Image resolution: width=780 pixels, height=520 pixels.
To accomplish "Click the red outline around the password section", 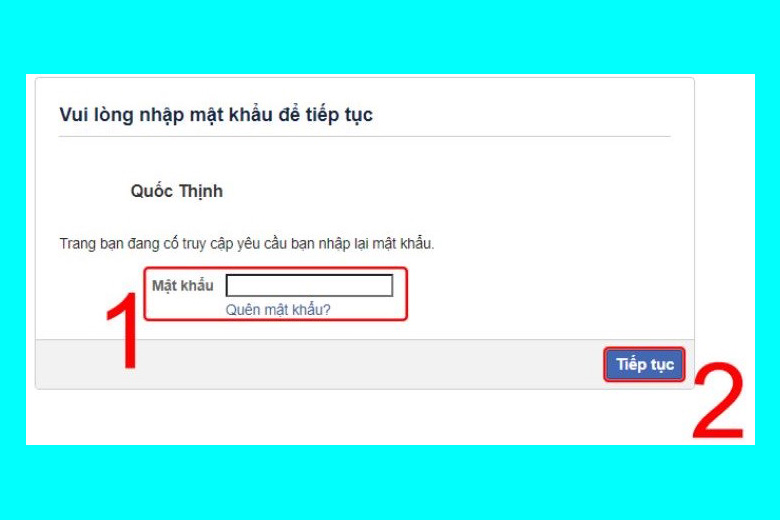I will coord(276,269).
